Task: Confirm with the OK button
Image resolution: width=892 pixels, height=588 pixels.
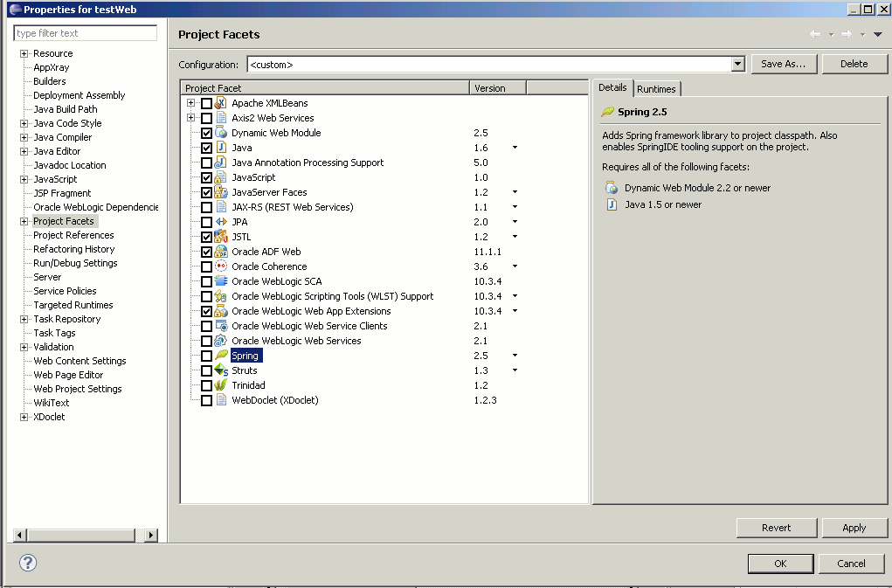Action: [x=780, y=564]
